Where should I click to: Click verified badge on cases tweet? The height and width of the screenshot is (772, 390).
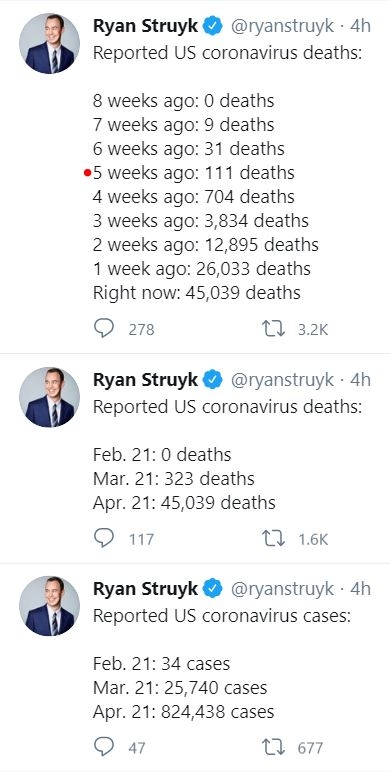tap(213, 588)
